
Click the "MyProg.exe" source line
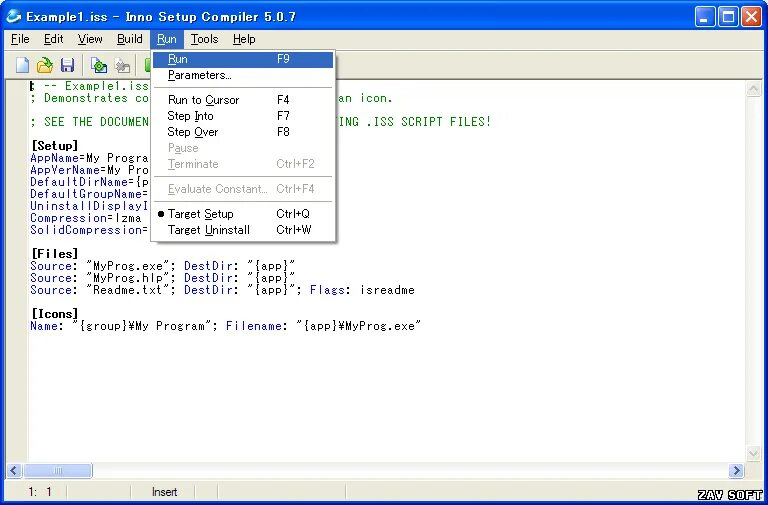(163, 266)
